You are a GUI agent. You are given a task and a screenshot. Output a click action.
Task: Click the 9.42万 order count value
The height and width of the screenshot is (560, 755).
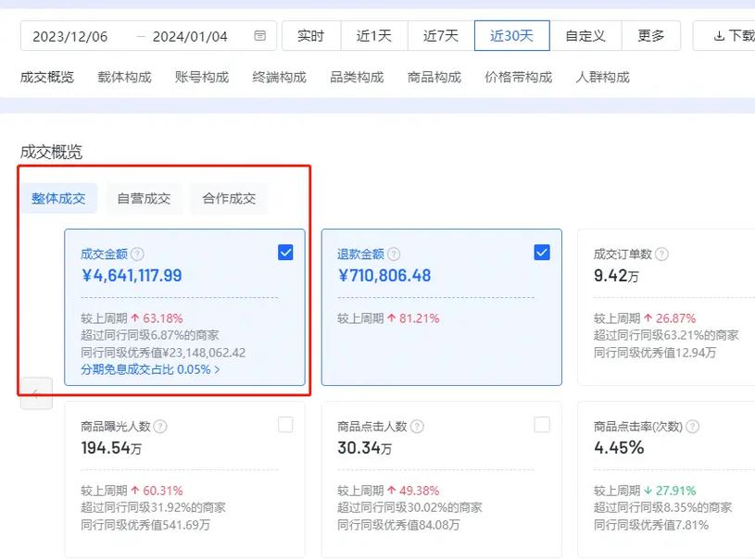[616, 276]
